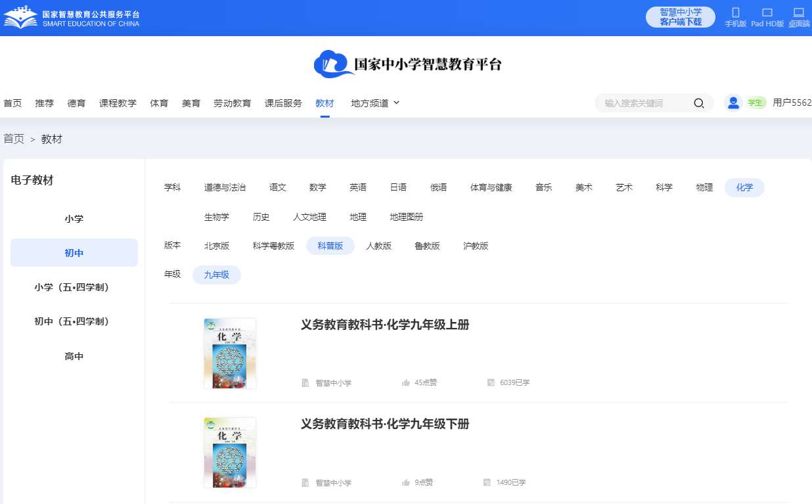Open the 化学九年级下册 book cover thumbnail
Image resolution: width=812 pixels, height=504 pixels.
[x=229, y=452]
